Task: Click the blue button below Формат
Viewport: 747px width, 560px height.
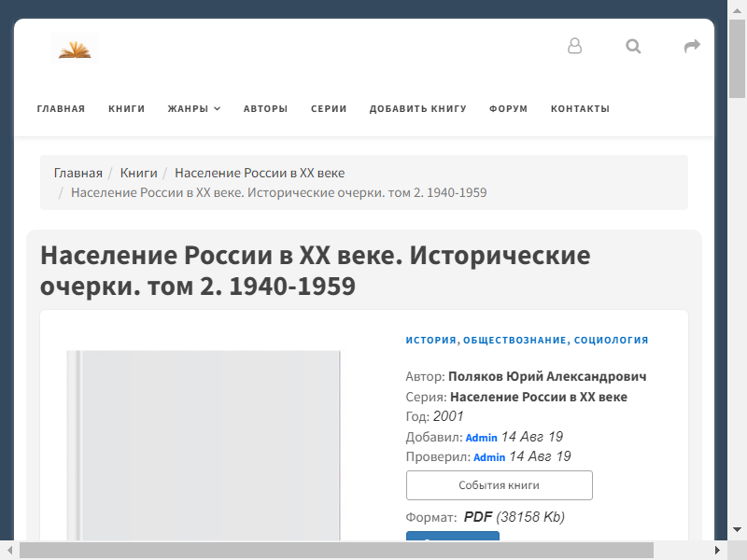Action: [x=453, y=536]
